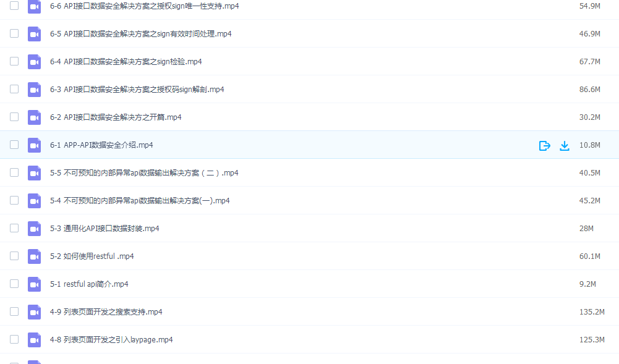
Task: Open 5-1 restful api简介.mp4
Action: click(89, 284)
